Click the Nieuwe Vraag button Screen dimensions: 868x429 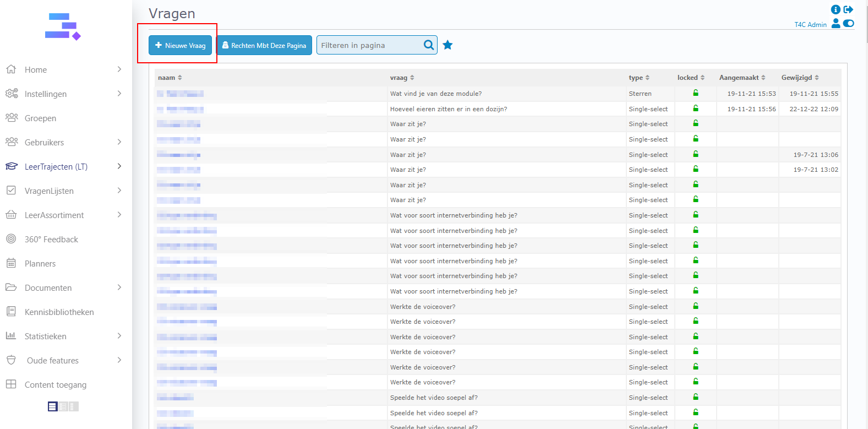point(180,45)
